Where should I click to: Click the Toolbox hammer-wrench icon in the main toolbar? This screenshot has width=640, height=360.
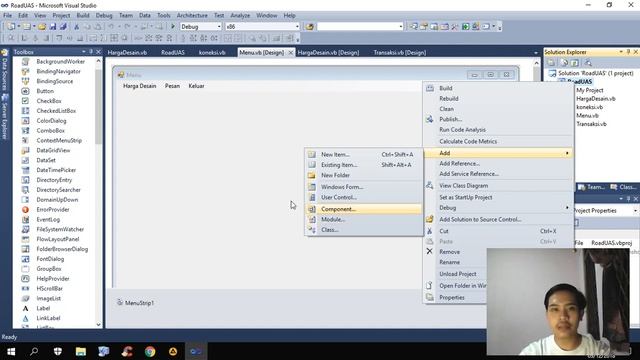click(x=455, y=27)
